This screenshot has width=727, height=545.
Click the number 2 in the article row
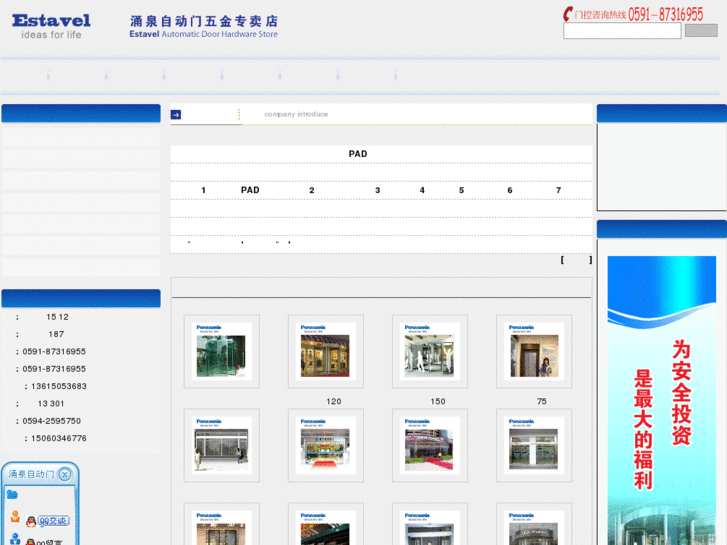coord(312,190)
